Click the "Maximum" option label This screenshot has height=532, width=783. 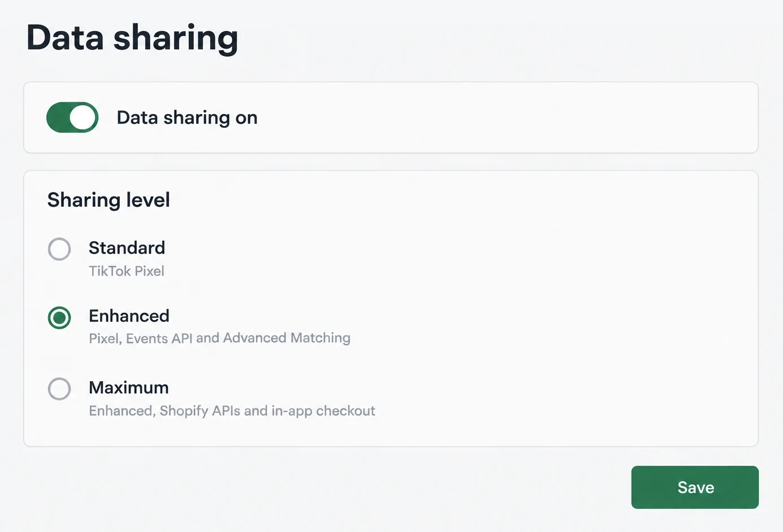(x=129, y=387)
